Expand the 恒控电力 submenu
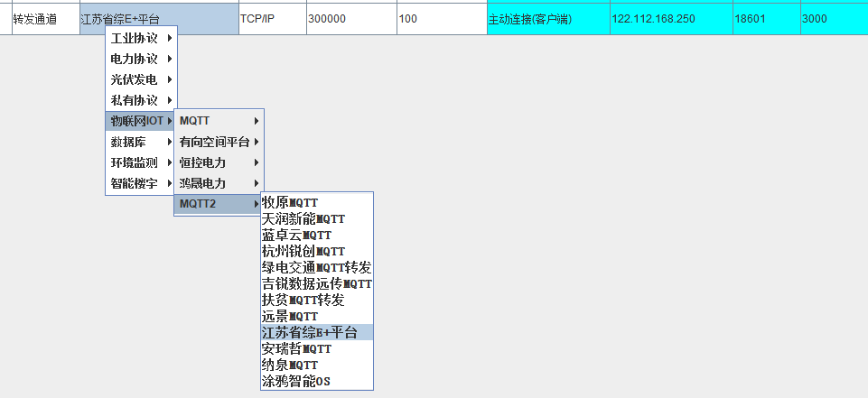 tap(219, 162)
